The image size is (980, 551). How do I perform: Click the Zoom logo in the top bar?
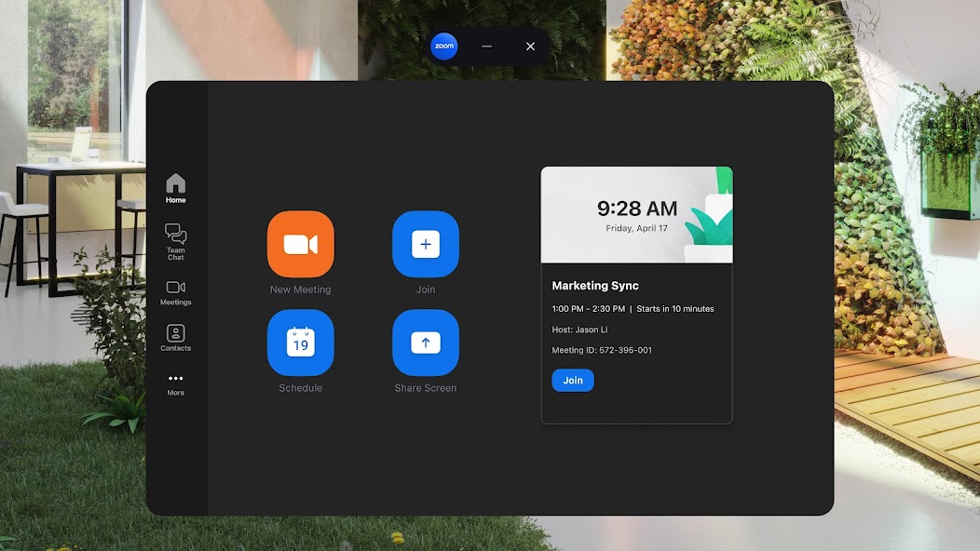click(444, 47)
